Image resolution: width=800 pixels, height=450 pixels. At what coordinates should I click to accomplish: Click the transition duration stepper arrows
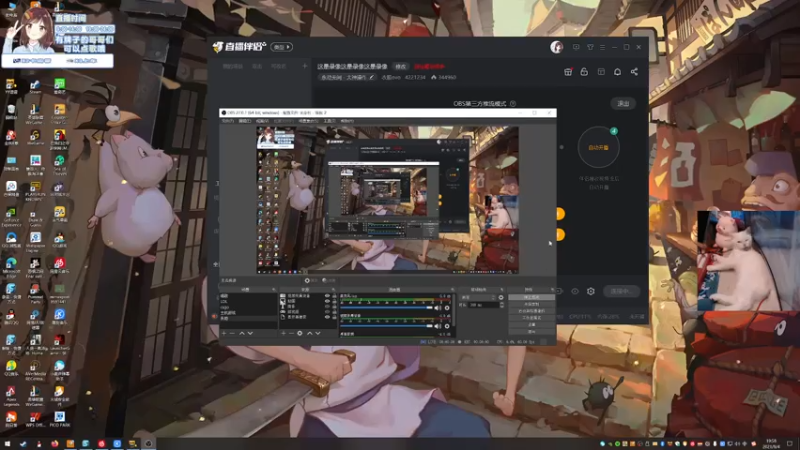pyautogui.click(x=502, y=305)
